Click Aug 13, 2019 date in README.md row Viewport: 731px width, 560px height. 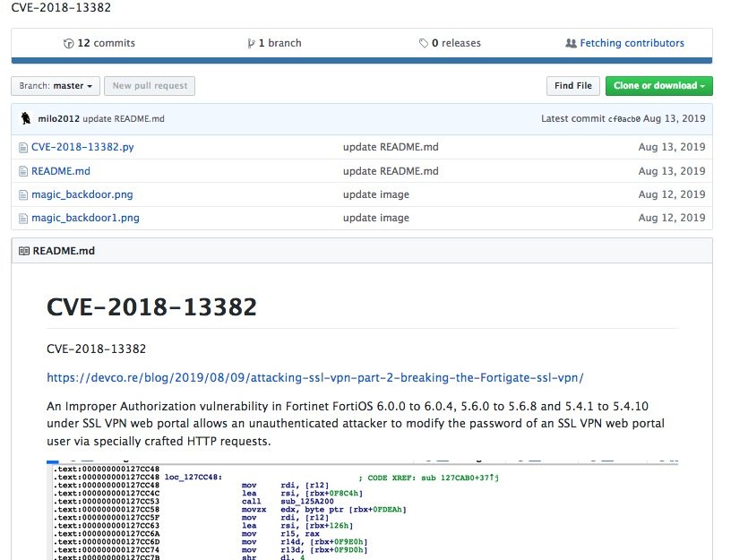pyautogui.click(x=672, y=171)
